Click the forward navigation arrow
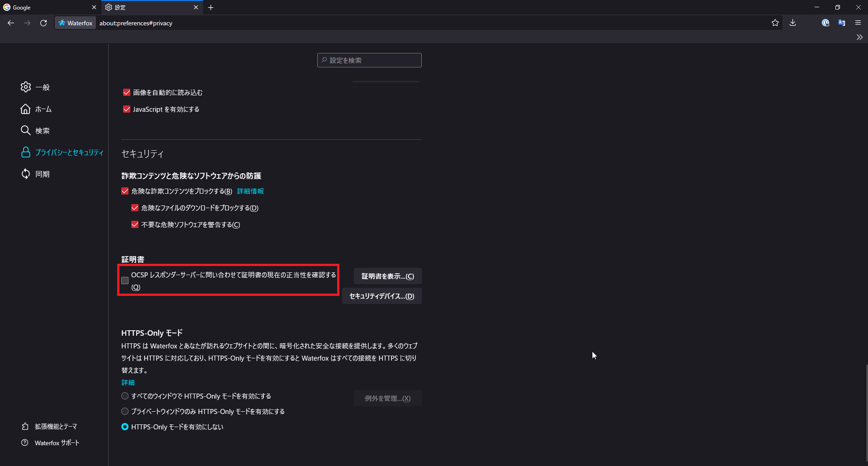 27,23
